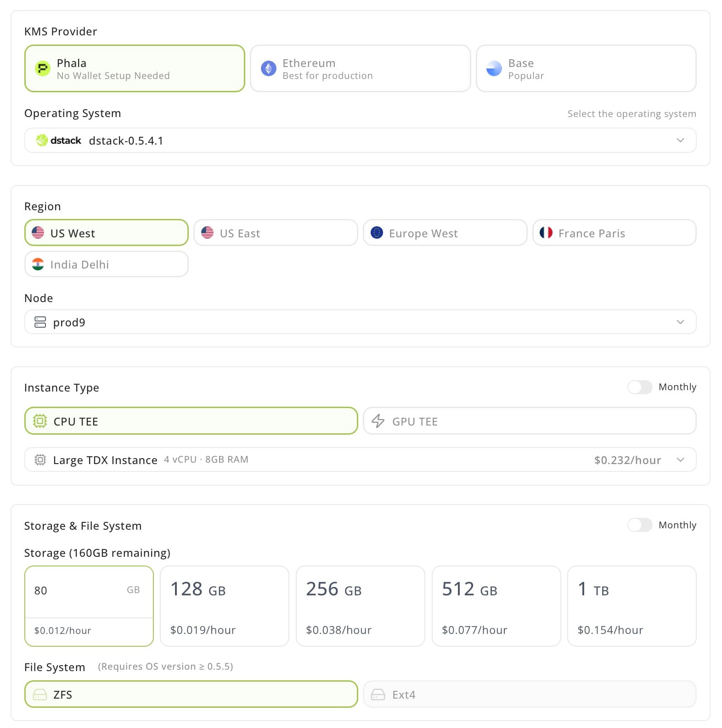Open the Operating System dstack dropdown
The height and width of the screenshot is (728, 722).
tap(360, 140)
